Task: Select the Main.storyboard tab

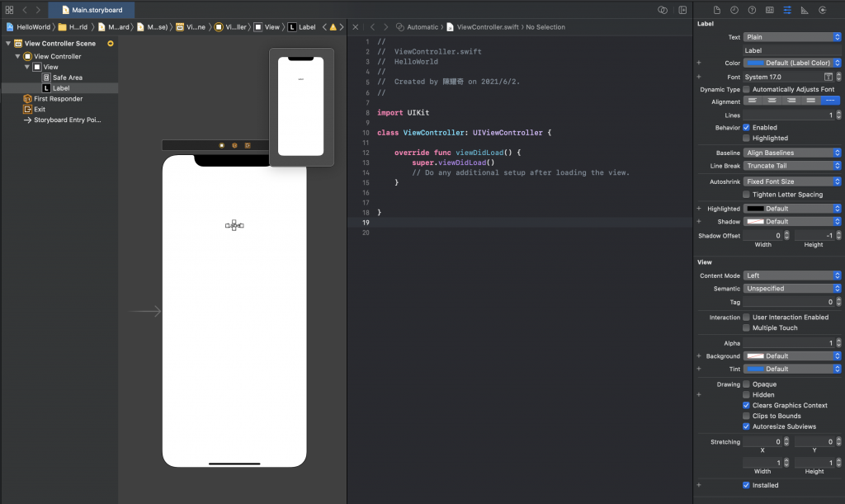Action: 92,10
